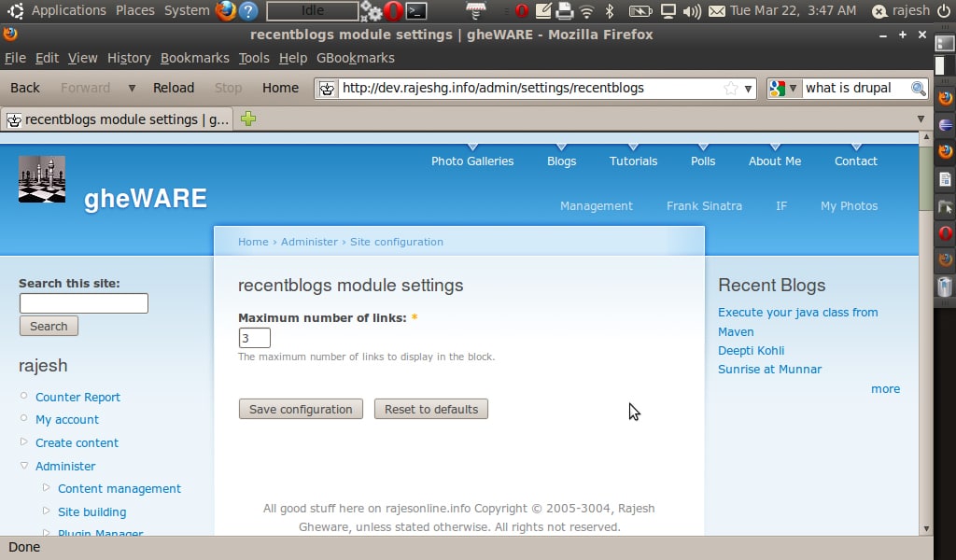Click the Search this site text field
Image resolution: width=956 pixels, height=560 pixels.
point(83,303)
